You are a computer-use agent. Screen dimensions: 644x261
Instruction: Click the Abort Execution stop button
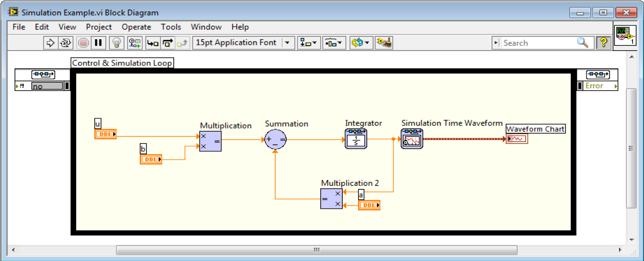coord(83,43)
